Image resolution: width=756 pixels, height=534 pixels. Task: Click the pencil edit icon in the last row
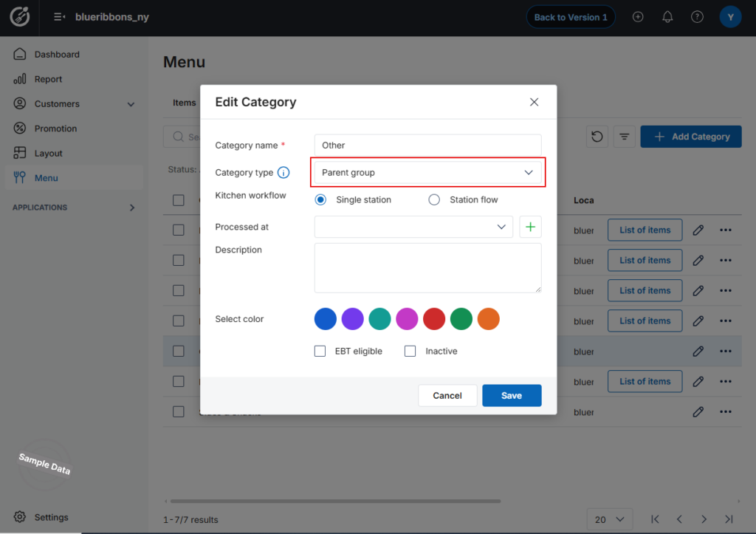(x=698, y=412)
